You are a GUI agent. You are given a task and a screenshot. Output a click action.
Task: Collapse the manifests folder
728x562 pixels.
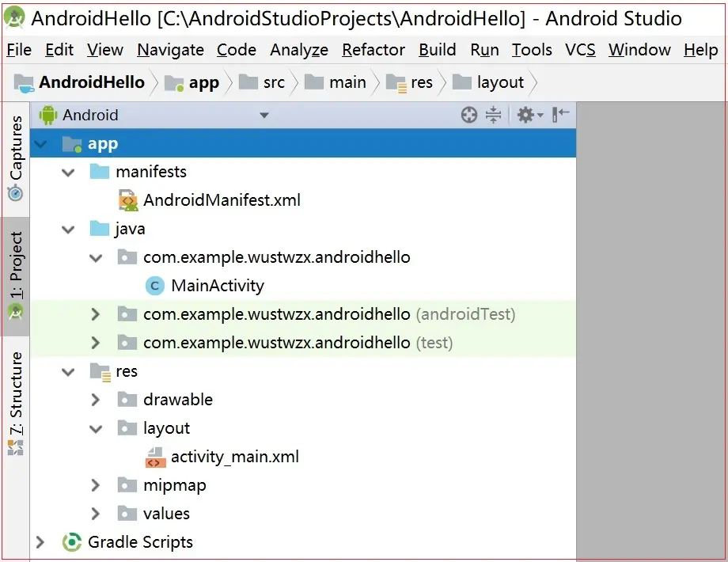tap(68, 173)
